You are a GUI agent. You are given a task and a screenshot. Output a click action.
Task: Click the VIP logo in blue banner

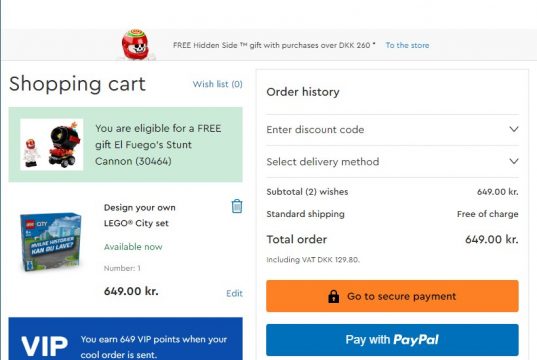click(45, 346)
